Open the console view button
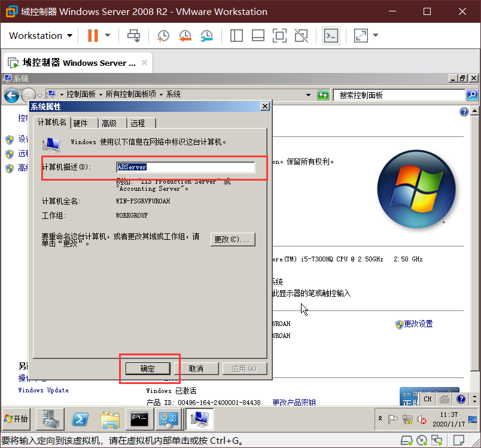This screenshot has height=448, width=481. (331, 35)
